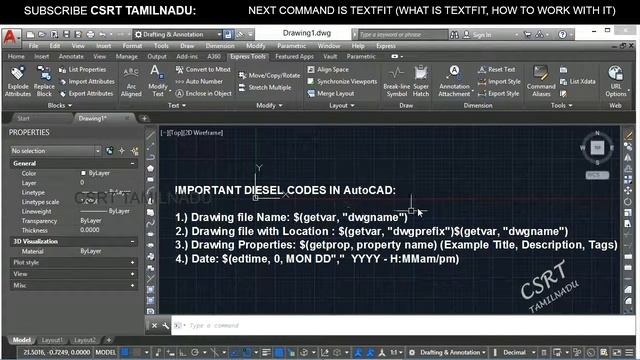Select the Arc Aligned text tool
The image size is (640, 360).
click(131, 81)
